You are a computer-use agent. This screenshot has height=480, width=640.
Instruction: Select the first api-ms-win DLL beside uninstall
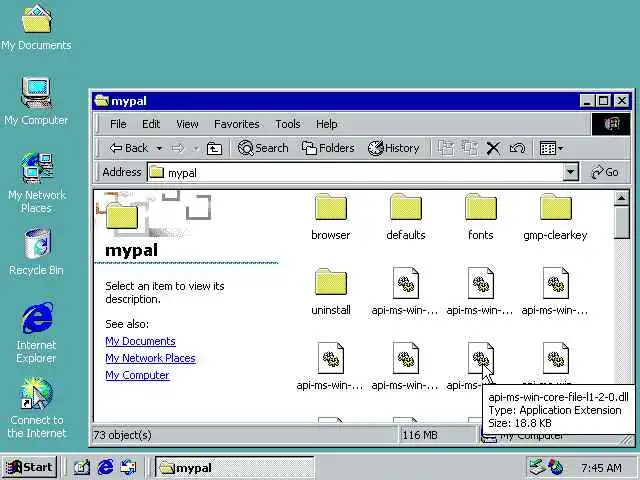[405, 292]
